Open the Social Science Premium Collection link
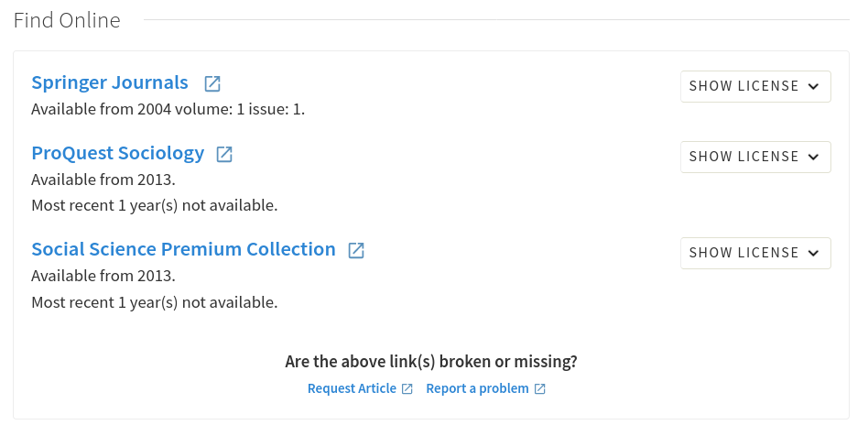The height and width of the screenshot is (436, 868). 183,249
